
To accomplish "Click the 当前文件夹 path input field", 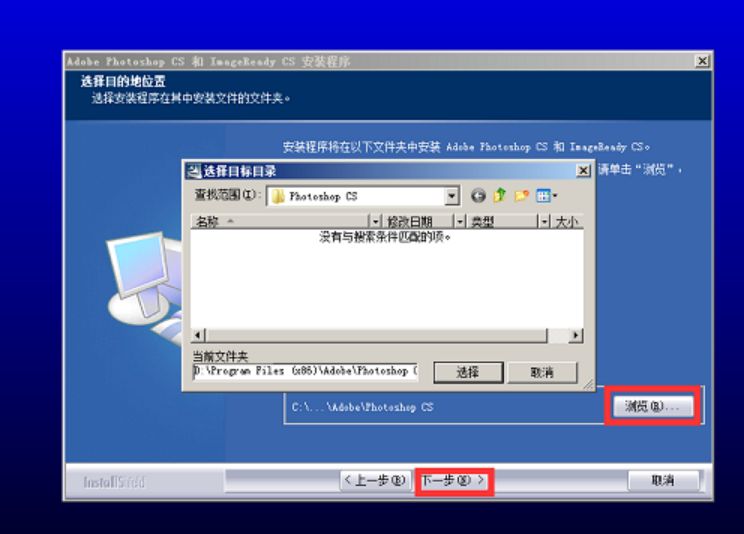I will [x=305, y=371].
